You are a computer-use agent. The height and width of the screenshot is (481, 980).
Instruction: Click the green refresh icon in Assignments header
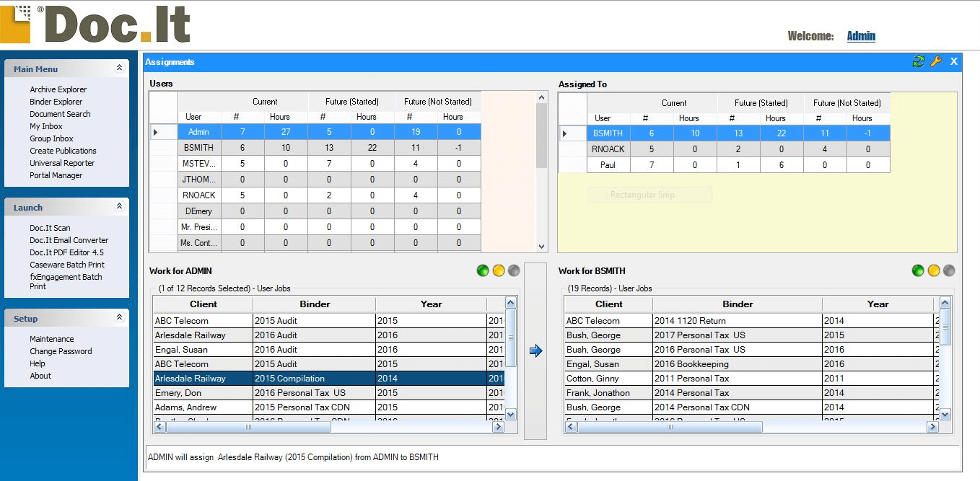point(918,62)
